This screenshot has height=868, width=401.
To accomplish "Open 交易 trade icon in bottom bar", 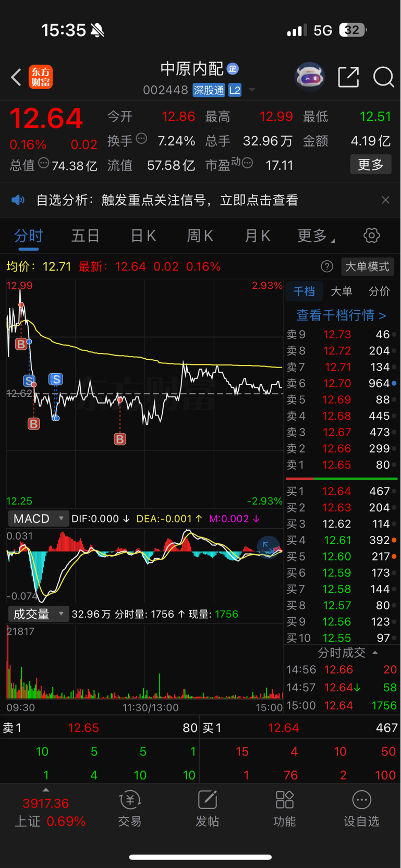I will (129, 809).
